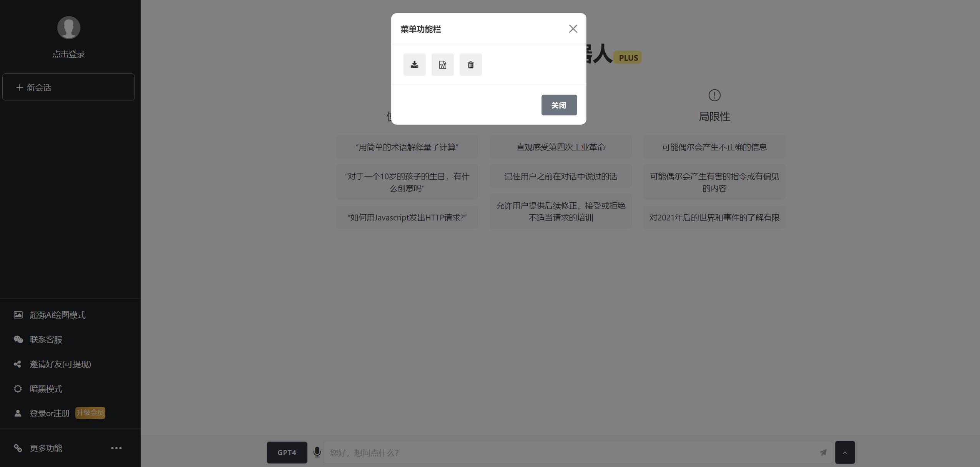
Task: Close the 菜单功能栏 dialog with the X
Action: (x=573, y=28)
